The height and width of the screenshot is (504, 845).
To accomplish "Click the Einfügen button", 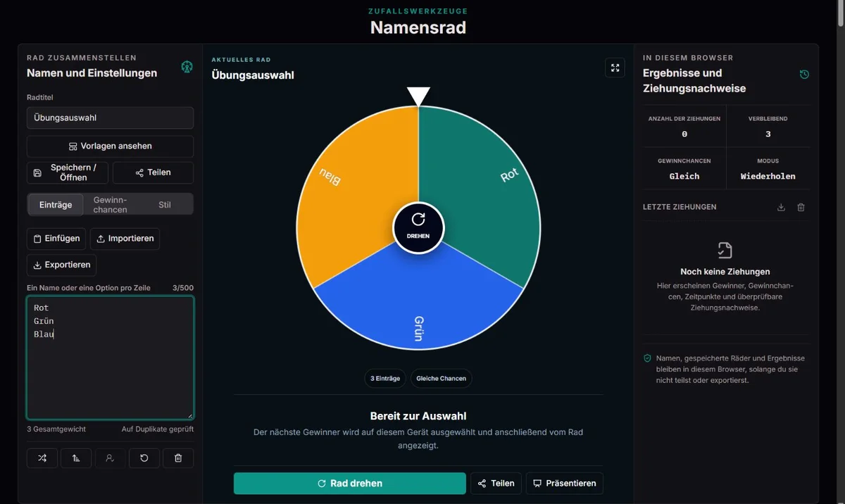I will pos(56,239).
